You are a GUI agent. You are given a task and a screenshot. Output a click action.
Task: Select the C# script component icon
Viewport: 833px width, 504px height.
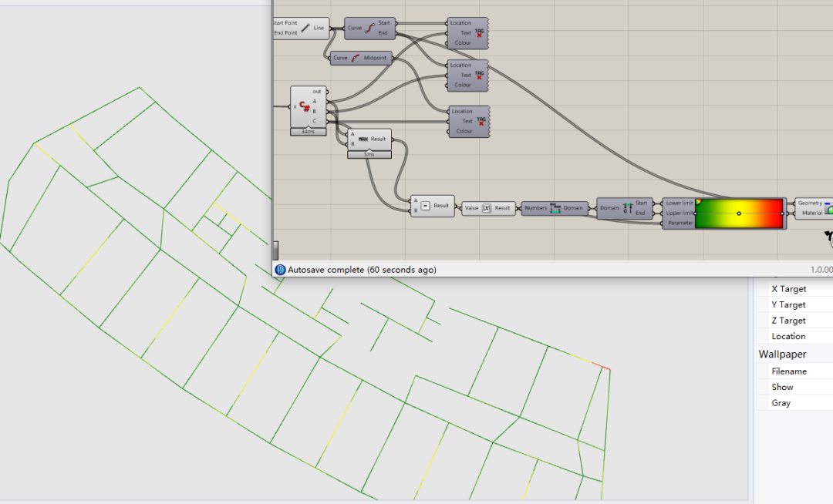(305, 106)
